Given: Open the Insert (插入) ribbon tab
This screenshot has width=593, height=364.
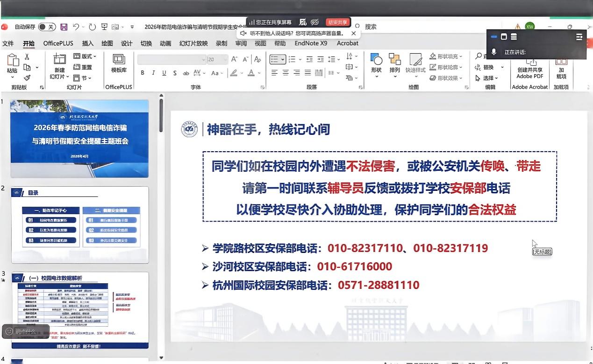Looking at the screenshot, I should [x=88, y=43].
